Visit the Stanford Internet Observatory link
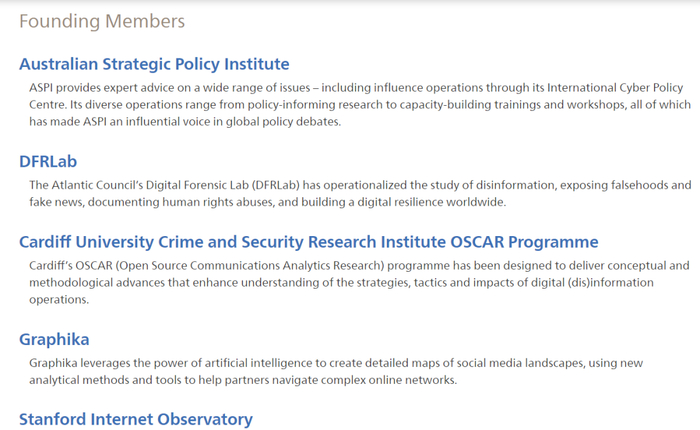The height and width of the screenshot is (430, 700). tap(136, 419)
